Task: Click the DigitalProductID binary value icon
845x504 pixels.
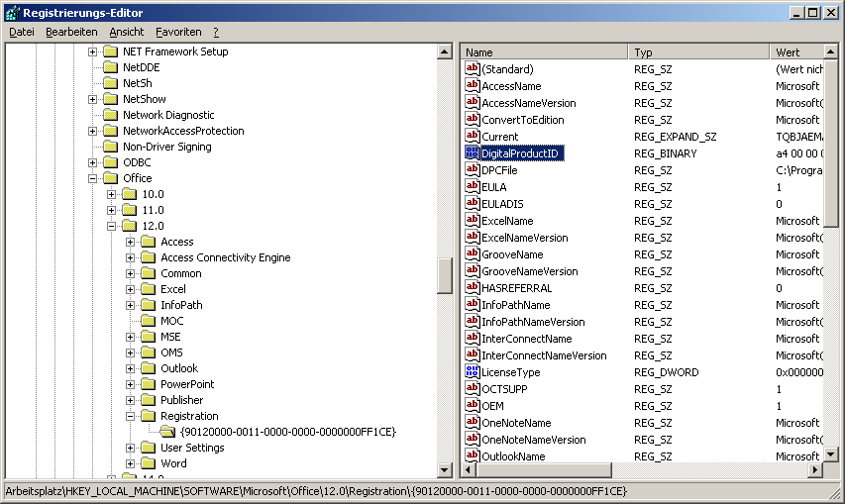Action: (x=472, y=152)
